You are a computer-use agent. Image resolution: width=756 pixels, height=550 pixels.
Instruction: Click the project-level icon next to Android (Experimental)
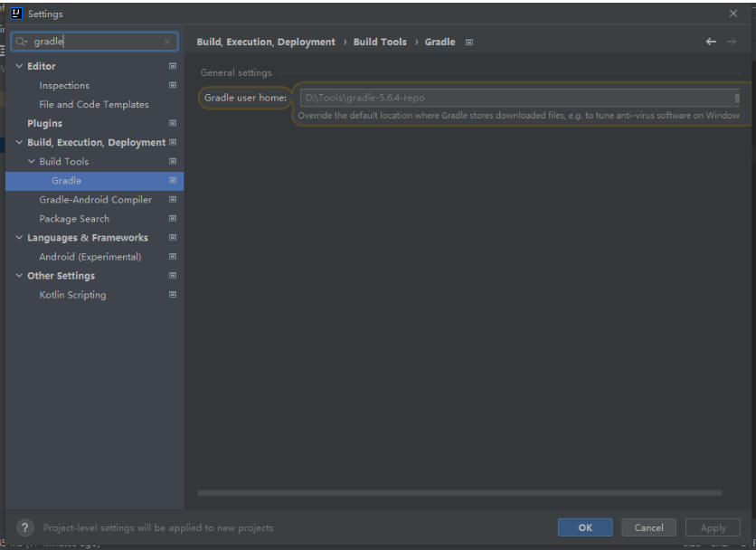click(173, 257)
